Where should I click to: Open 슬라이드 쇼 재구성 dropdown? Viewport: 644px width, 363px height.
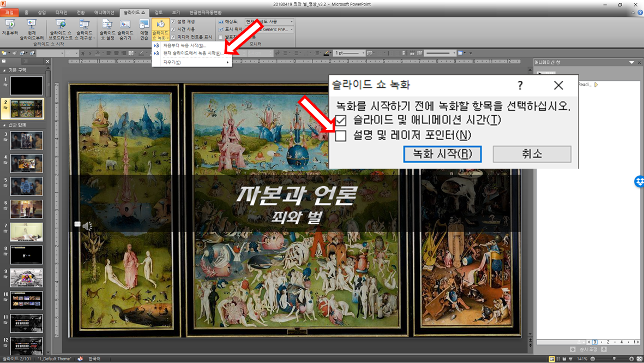click(85, 29)
